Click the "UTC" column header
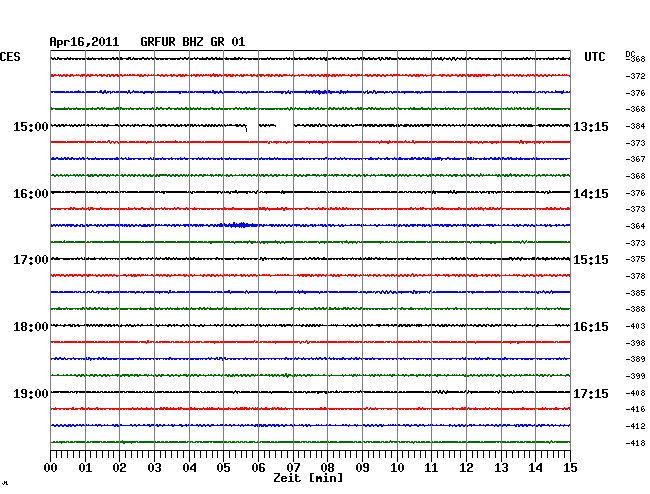This screenshot has width=650, height=494. tap(595, 57)
